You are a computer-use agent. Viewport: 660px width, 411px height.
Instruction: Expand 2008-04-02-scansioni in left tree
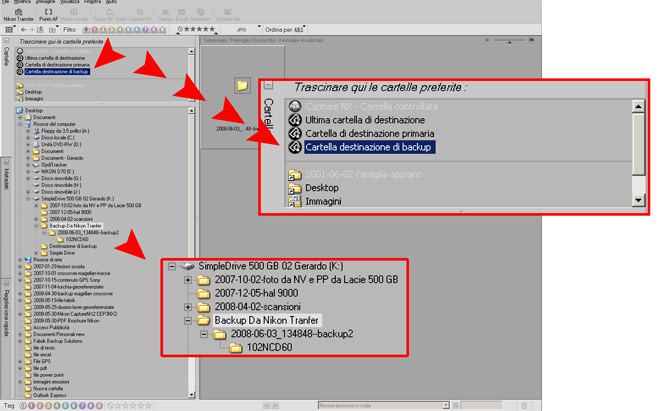[36, 219]
